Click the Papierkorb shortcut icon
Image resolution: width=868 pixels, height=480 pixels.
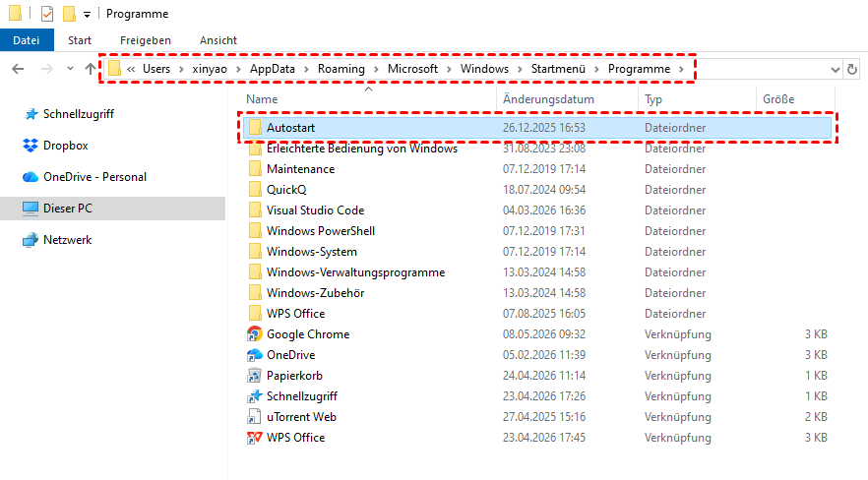tap(254, 376)
